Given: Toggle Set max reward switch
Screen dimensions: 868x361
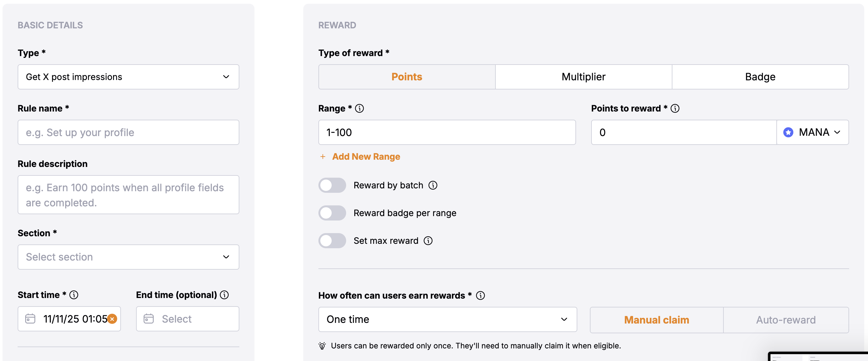Looking at the screenshot, I should 332,241.
